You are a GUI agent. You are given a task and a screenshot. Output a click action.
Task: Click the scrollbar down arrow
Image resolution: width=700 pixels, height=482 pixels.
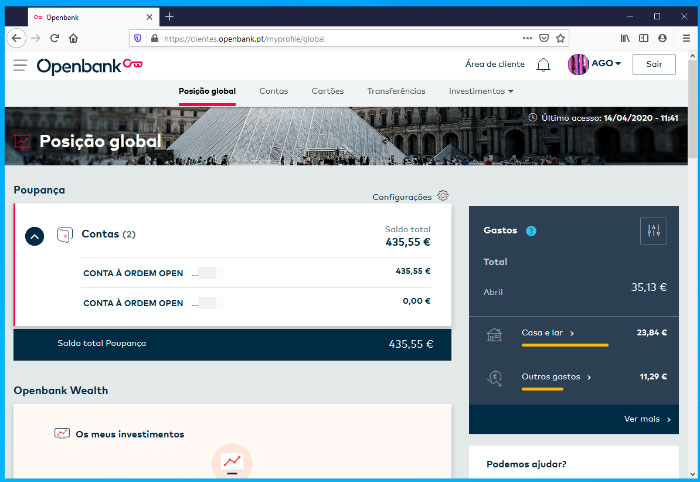pos(692,474)
